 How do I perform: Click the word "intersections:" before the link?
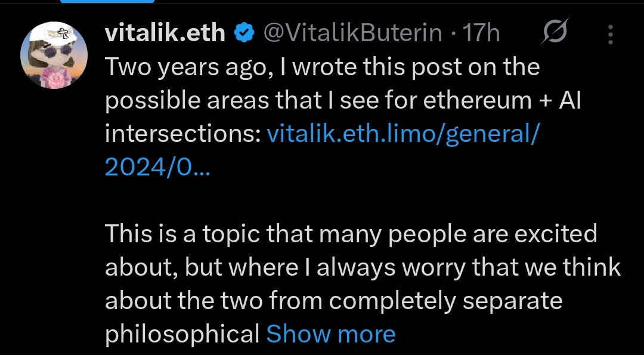(x=182, y=134)
